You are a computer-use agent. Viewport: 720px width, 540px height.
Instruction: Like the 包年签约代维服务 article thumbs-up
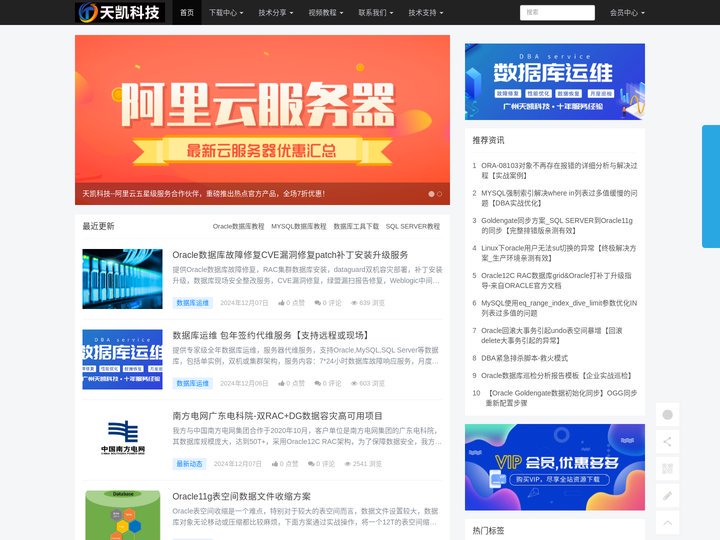tap(281, 383)
